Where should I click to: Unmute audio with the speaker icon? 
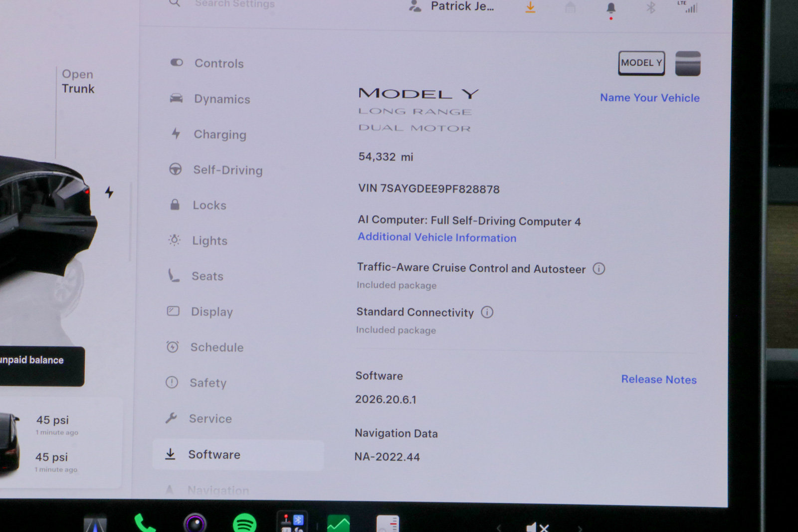tap(538, 527)
